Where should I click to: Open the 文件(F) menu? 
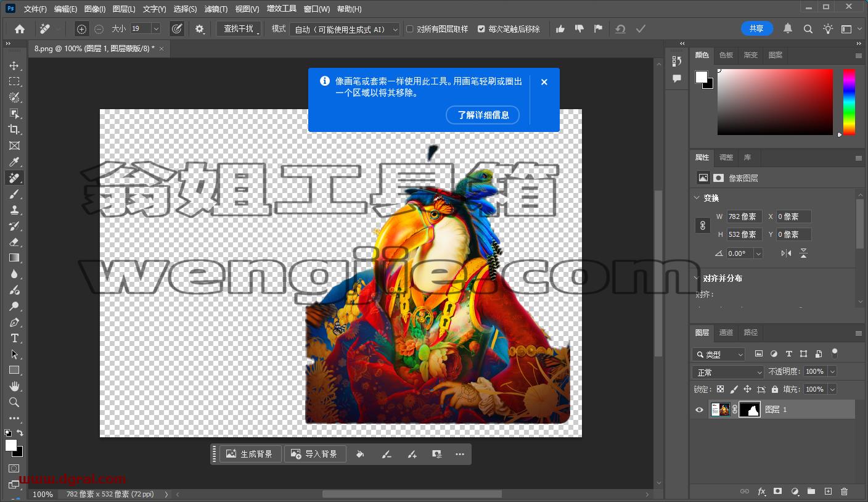click(35, 9)
